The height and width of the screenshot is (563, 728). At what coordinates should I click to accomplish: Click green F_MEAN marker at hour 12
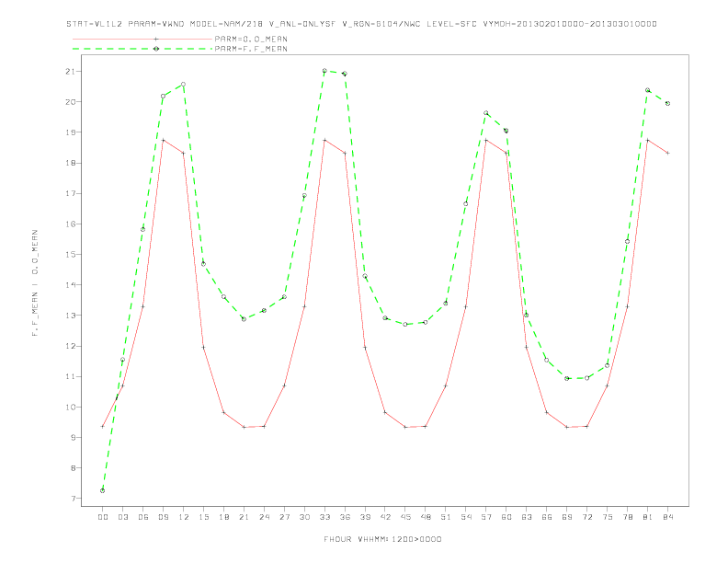(184, 84)
